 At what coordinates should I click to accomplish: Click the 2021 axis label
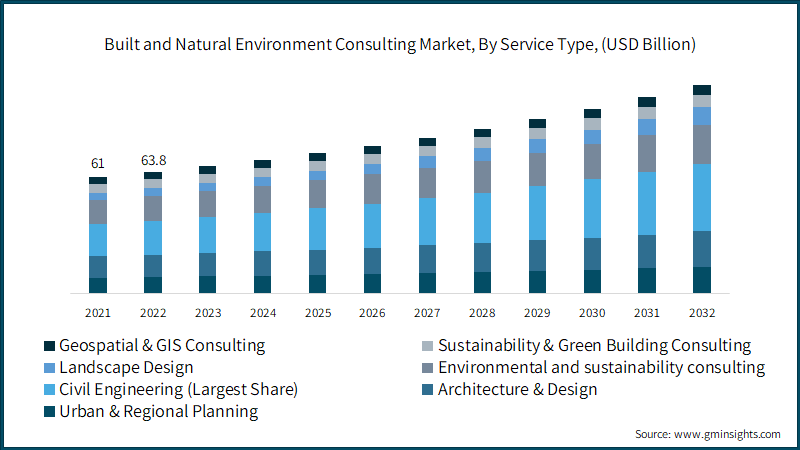[98, 313]
